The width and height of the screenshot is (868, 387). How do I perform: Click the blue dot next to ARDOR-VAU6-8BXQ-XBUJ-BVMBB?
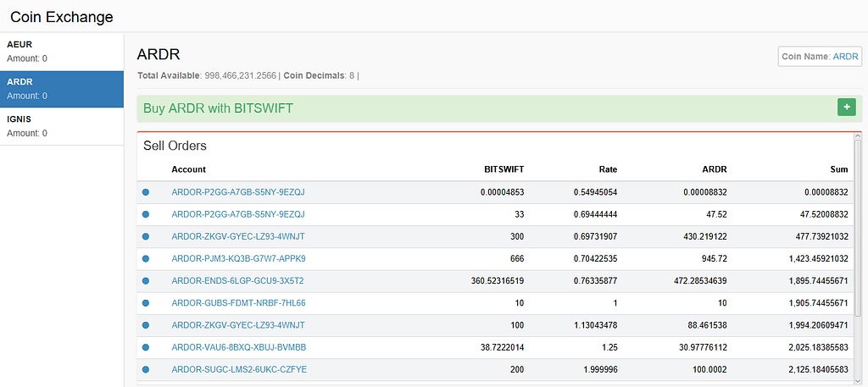pos(146,347)
